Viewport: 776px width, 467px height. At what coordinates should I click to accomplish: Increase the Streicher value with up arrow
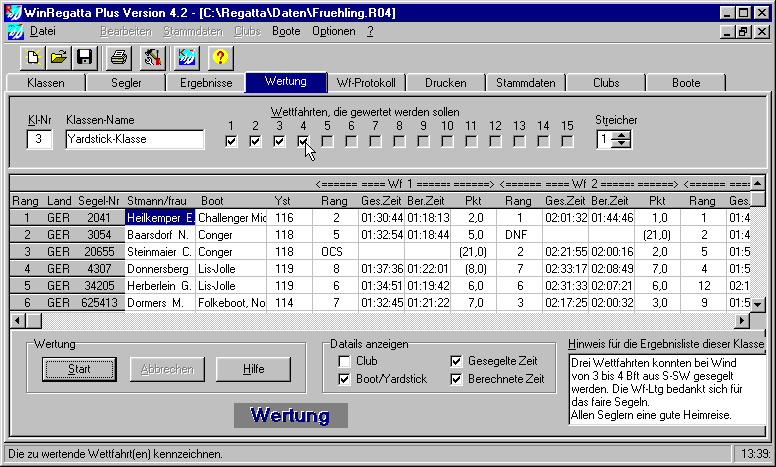coord(623,135)
